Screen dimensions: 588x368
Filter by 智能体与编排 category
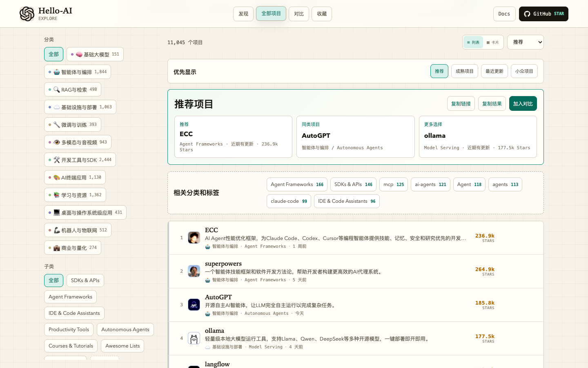pos(78,72)
